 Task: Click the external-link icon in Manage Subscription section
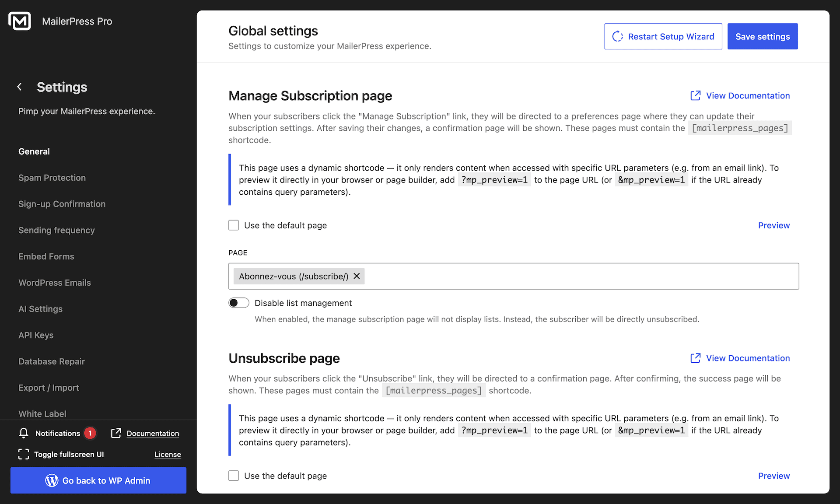(x=695, y=96)
